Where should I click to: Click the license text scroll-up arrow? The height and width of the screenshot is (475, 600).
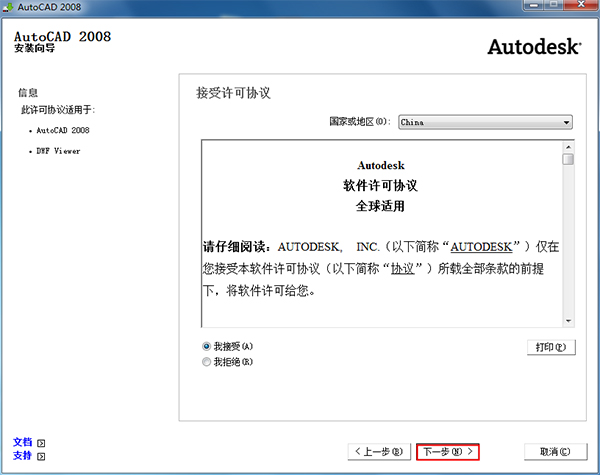pos(568,146)
